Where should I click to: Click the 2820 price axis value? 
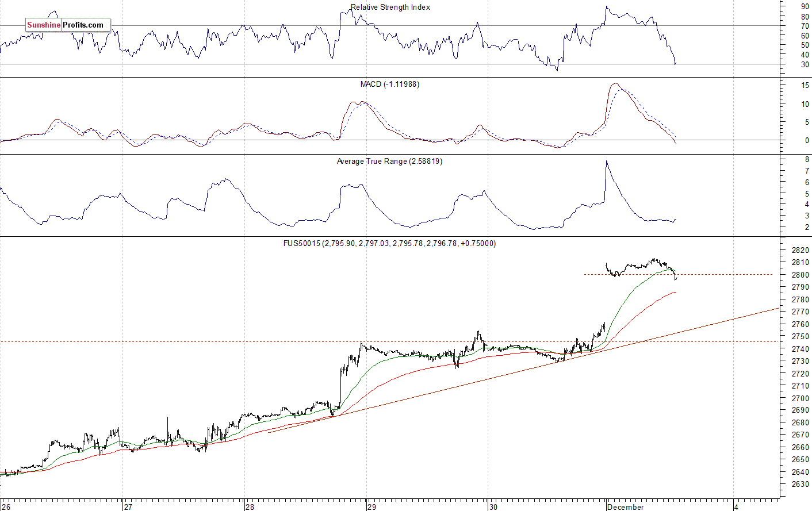click(800, 250)
